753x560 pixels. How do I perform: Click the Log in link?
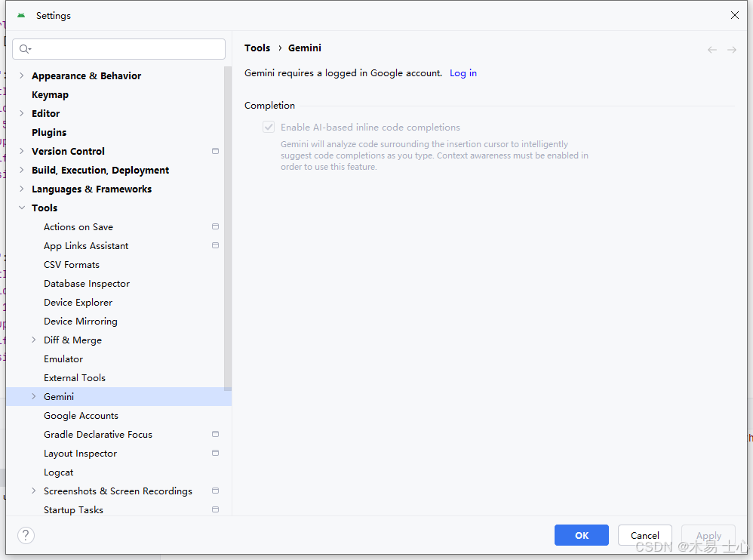point(463,73)
